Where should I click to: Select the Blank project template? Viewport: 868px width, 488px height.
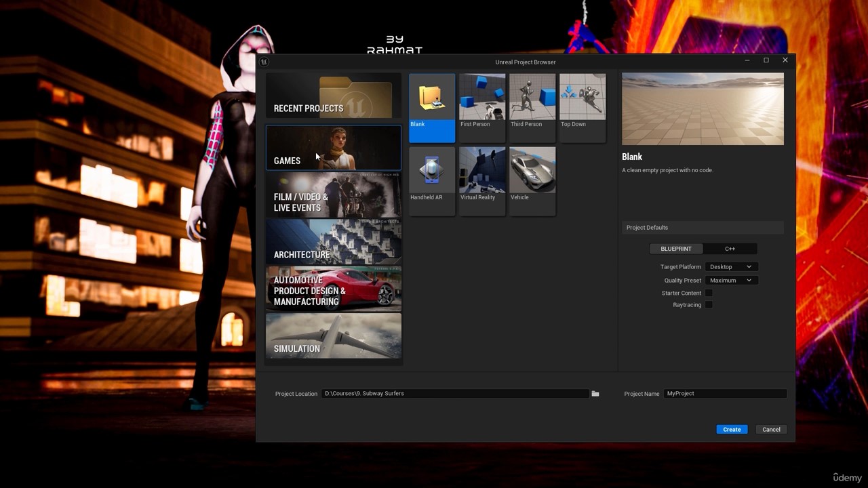pyautogui.click(x=432, y=108)
